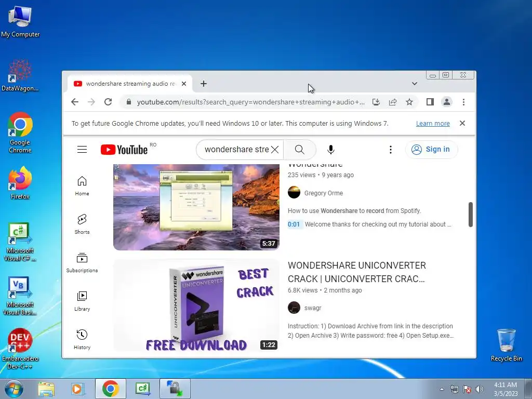Image resolution: width=532 pixels, height=399 pixels.
Task: Open volume speaker tray icon
Action: (x=480, y=389)
